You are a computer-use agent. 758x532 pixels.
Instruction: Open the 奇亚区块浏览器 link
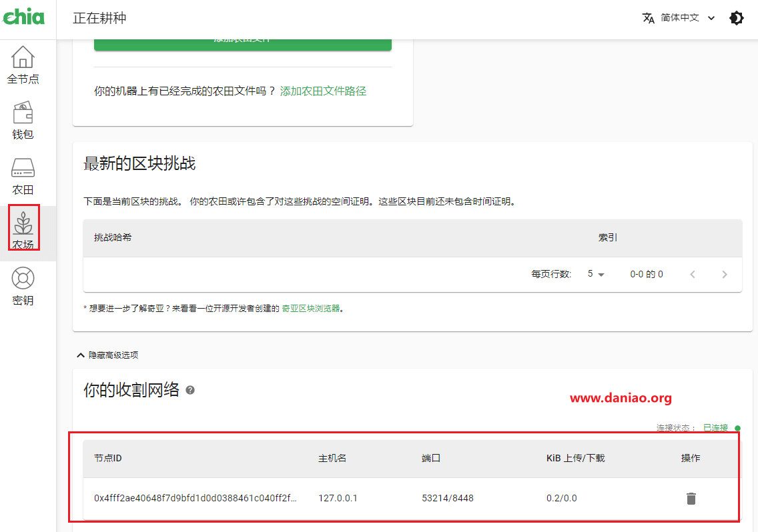[x=311, y=309]
